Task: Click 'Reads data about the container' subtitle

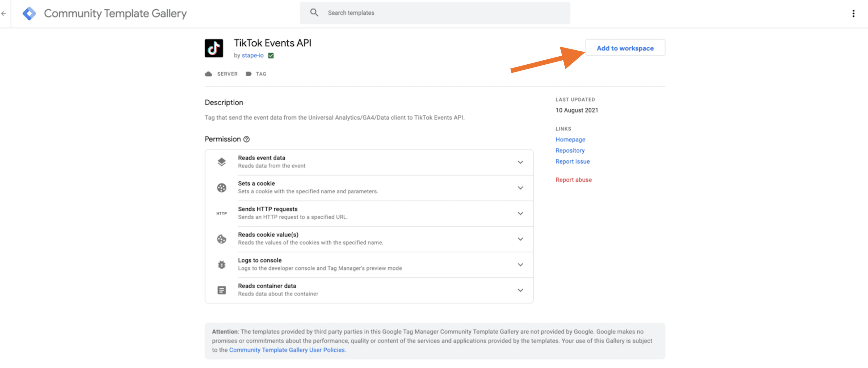Action: tap(278, 294)
